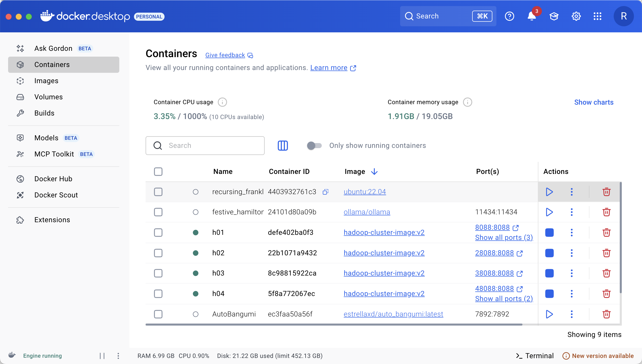Toggle the select-all containers checkbox
Viewport: 642px width, 364px height.
coord(158,172)
